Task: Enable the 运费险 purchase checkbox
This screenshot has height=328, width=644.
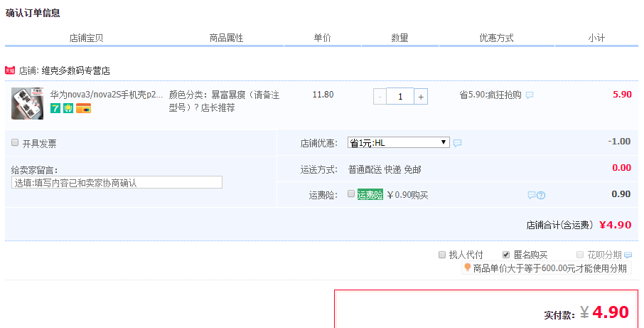Action: [x=351, y=194]
